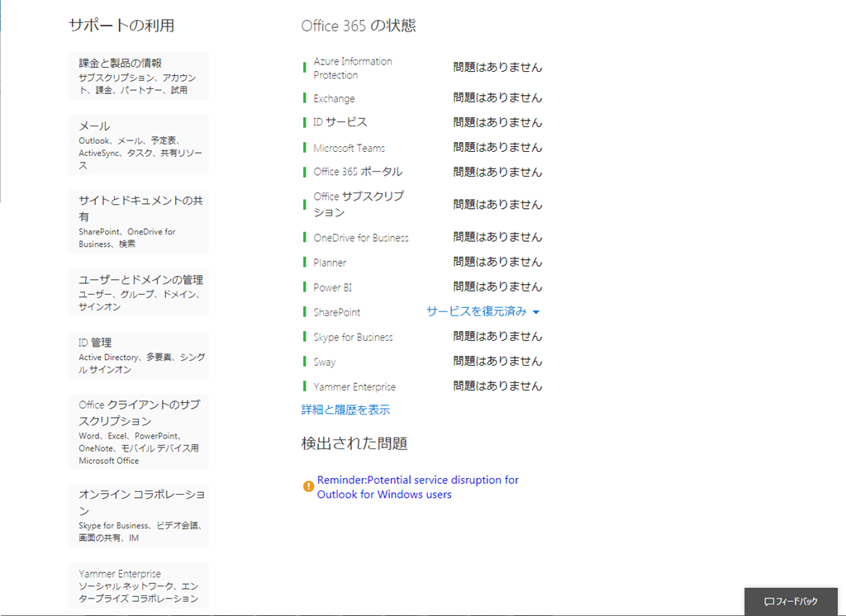Screen dimensions: 846x616
Task: Expand the SharePoint サービスを復元済み dropdown arrow
Action: click(535, 312)
